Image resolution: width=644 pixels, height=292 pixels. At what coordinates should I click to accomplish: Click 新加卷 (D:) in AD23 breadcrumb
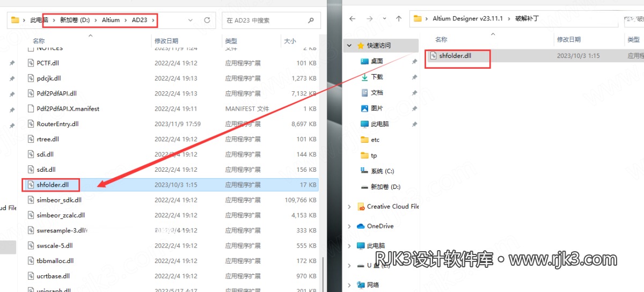coord(75,20)
